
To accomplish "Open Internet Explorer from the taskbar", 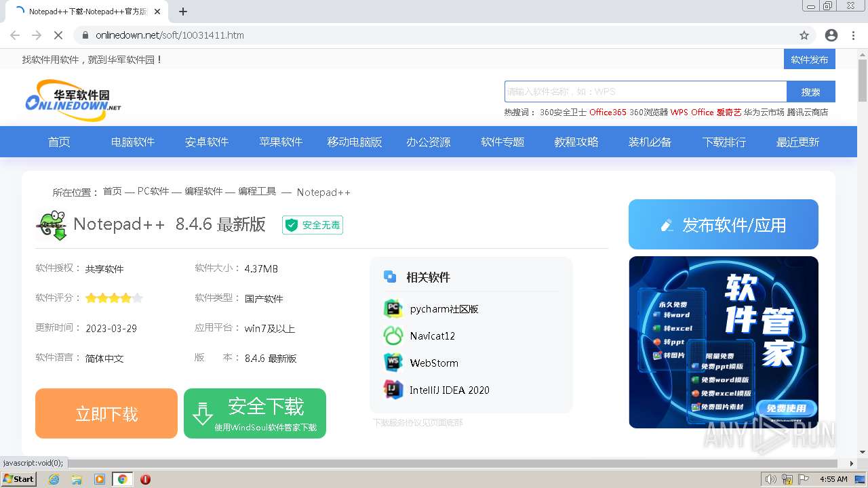I will (x=54, y=479).
